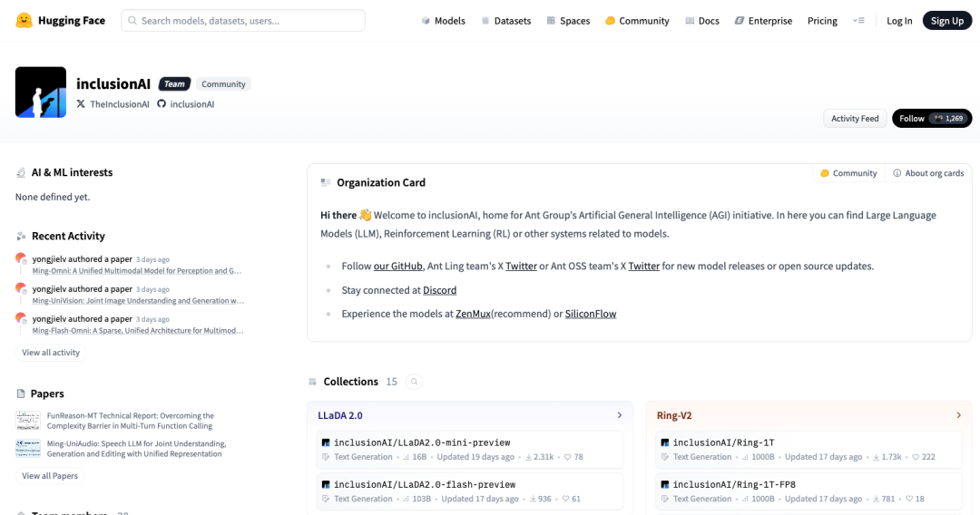Screen dimensions: 980x515
Task: Open the X TheInclusionAI profile link
Action: coord(113,104)
